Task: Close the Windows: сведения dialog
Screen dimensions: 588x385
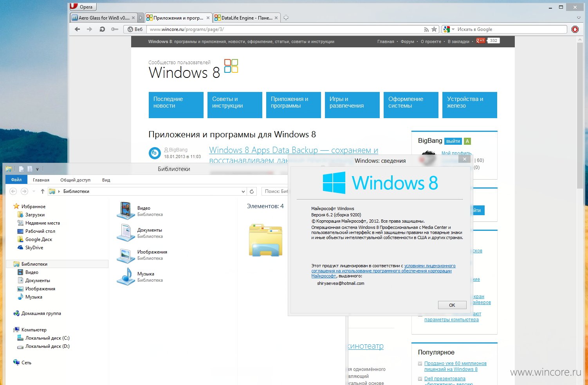Action: (464, 159)
